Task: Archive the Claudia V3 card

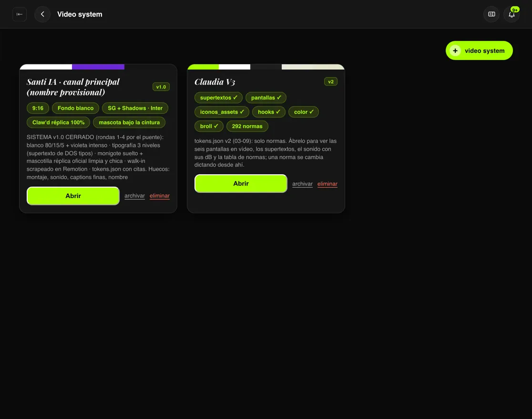Action: pyautogui.click(x=302, y=184)
